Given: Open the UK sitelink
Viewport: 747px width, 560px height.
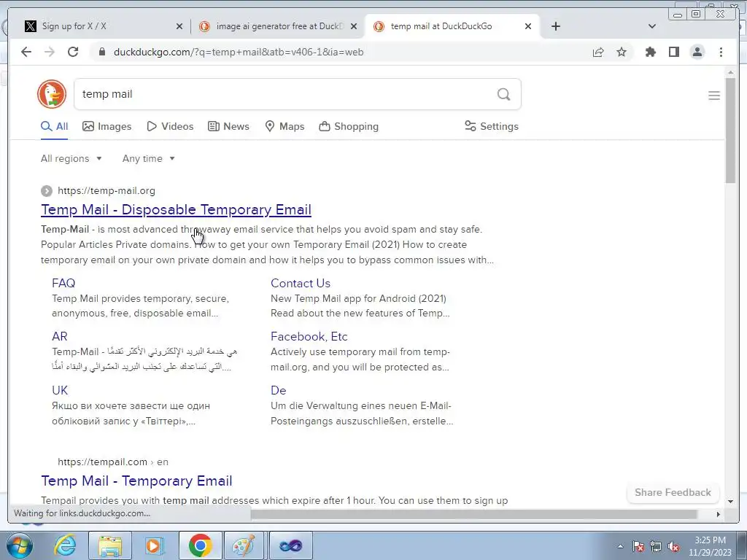Looking at the screenshot, I should click(60, 390).
